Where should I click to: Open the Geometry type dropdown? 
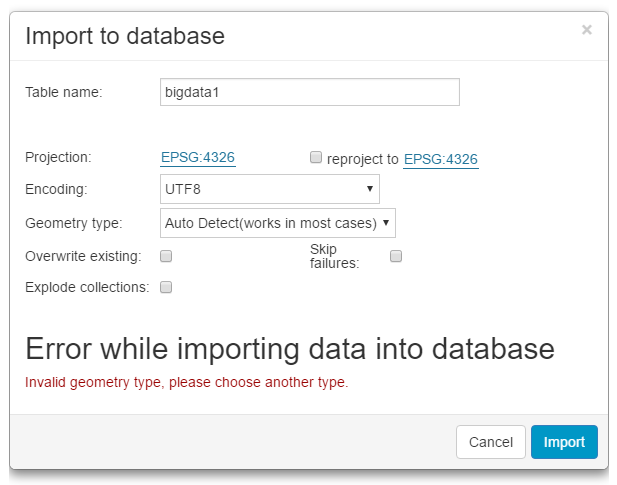tap(278, 223)
